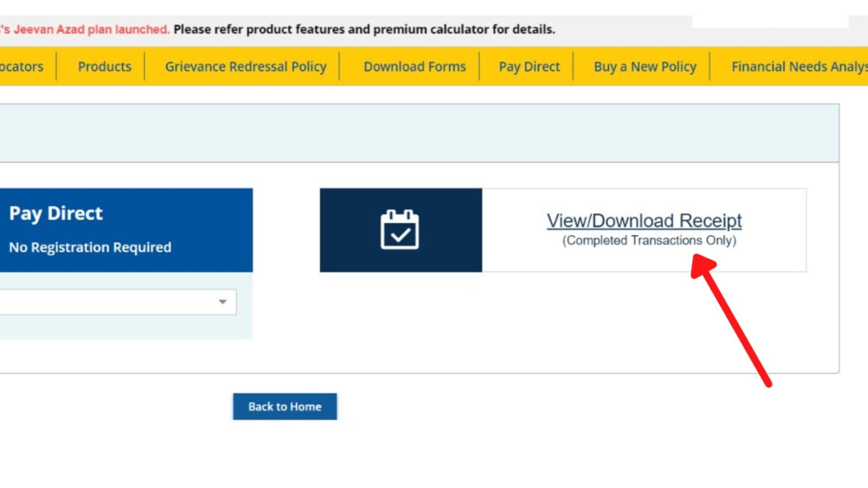Click the Back to Home button
Image resolution: width=868 pixels, height=488 pixels.
[x=285, y=406]
